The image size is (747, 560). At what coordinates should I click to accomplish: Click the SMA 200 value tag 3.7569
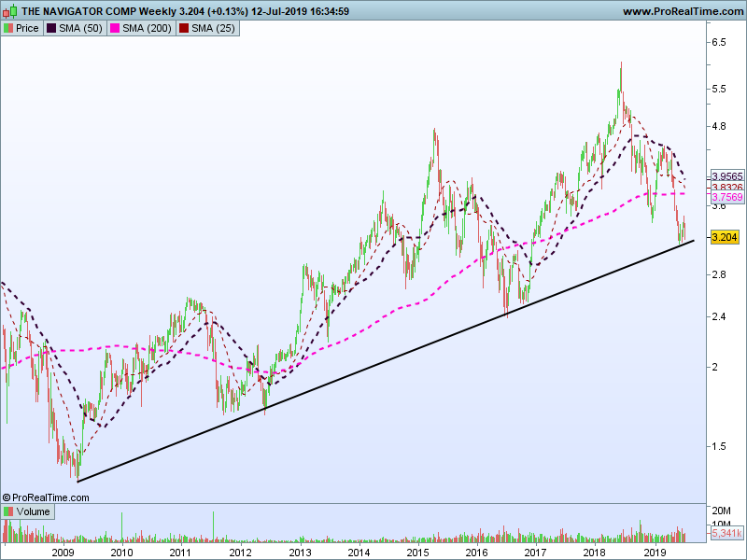click(x=727, y=197)
